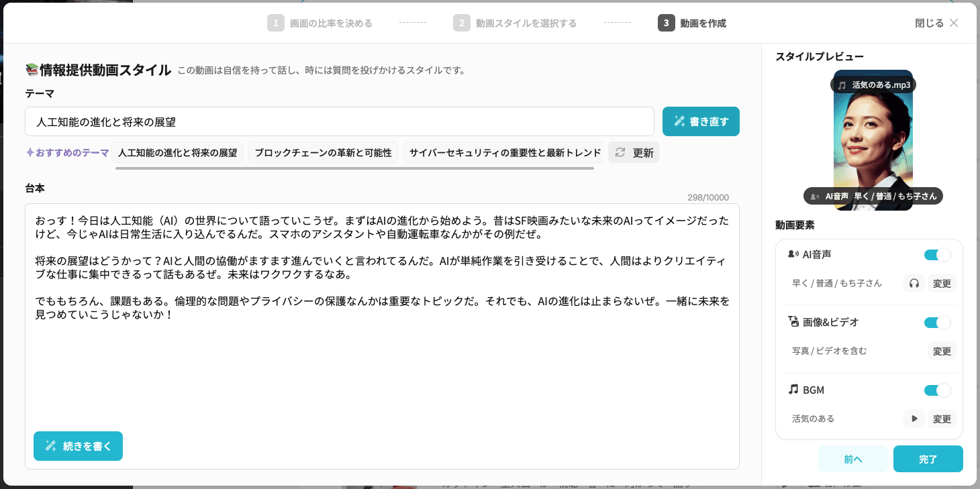Open 変更 for AI voice settings

[942, 284]
